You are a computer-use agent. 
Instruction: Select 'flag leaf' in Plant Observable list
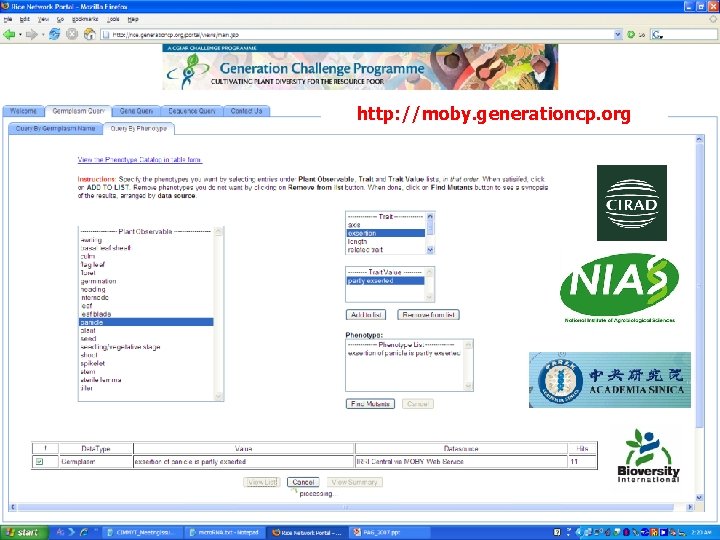pos(146,264)
